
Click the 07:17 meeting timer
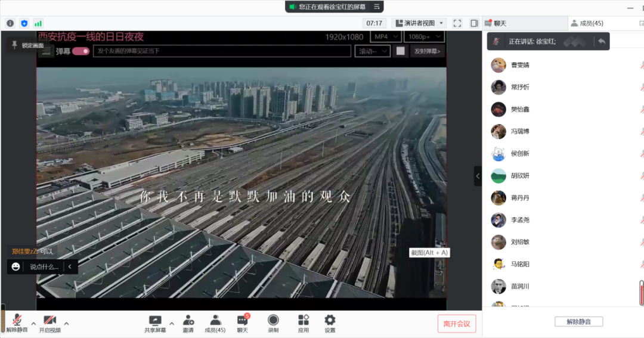(374, 23)
